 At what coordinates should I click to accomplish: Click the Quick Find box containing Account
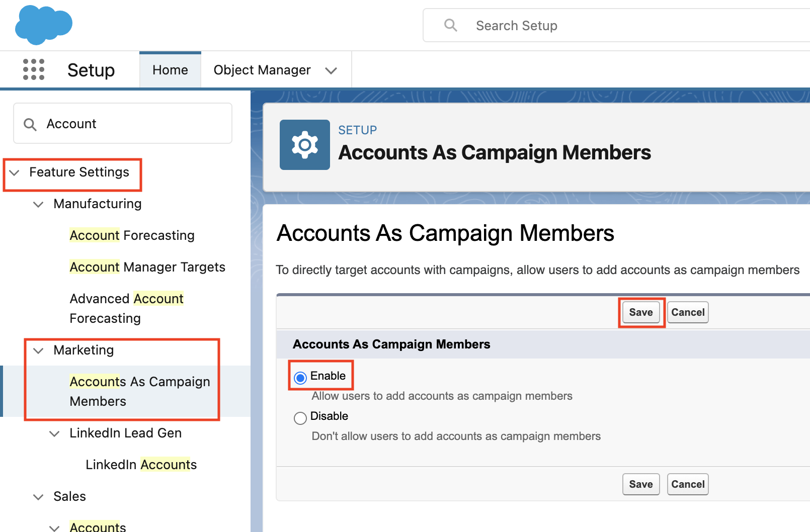coord(123,124)
